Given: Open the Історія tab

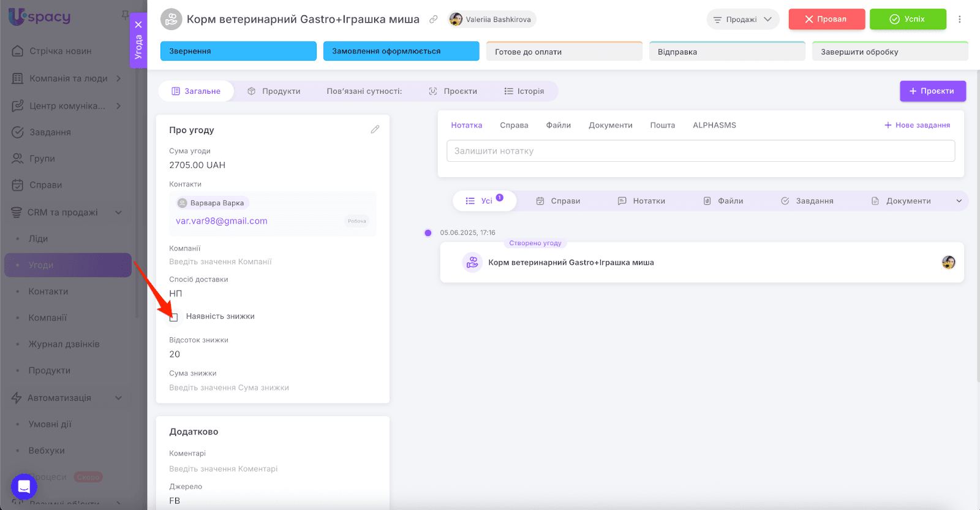Looking at the screenshot, I should point(524,91).
